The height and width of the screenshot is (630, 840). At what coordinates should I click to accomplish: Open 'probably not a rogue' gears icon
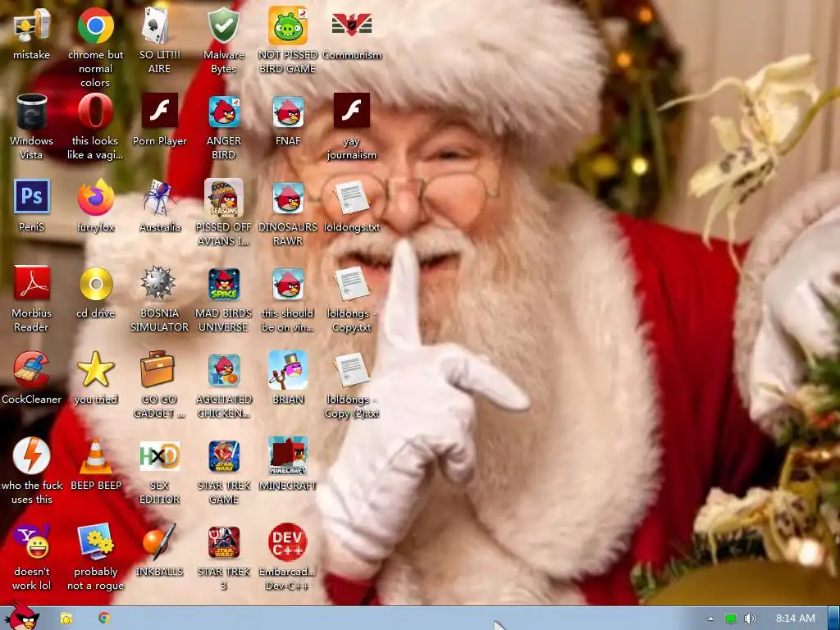[95, 541]
